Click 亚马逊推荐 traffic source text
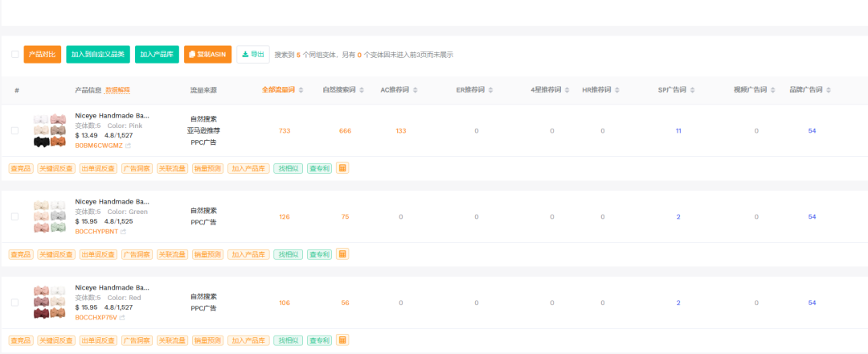This screenshot has height=354, width=868. tap(203, 131)
